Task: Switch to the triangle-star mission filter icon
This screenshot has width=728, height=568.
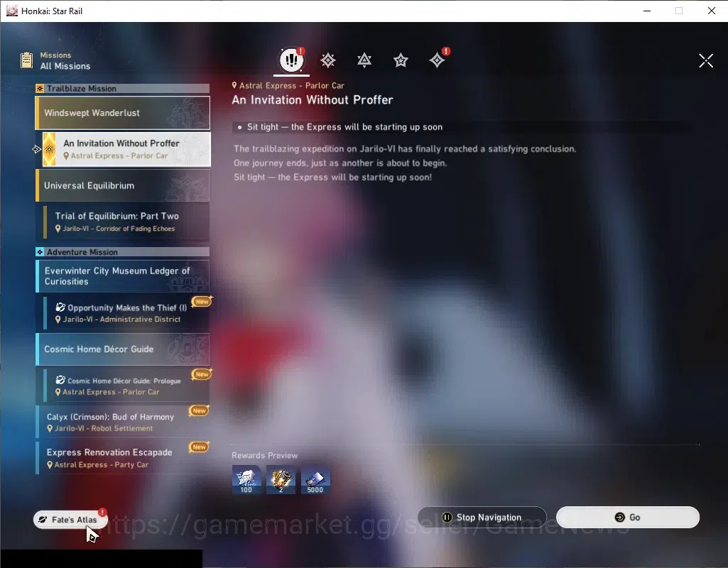Action: (x=364, y=60)
